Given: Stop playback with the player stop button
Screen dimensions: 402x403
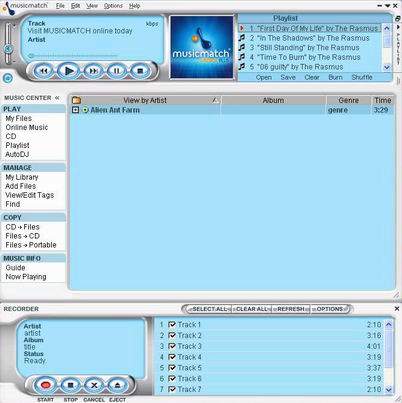Looking at the screenshot, I should [x=140, y=71].
